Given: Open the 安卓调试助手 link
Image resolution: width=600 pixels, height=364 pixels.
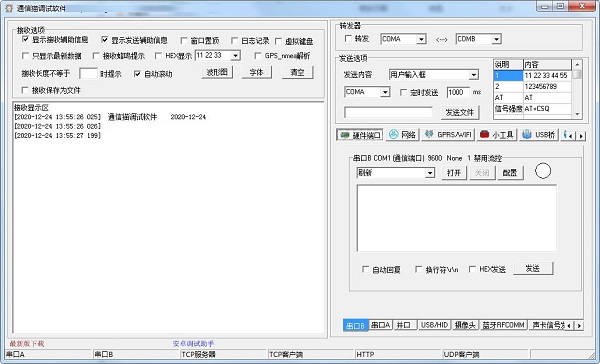Looking at the screenshot, I should point(193,344).
